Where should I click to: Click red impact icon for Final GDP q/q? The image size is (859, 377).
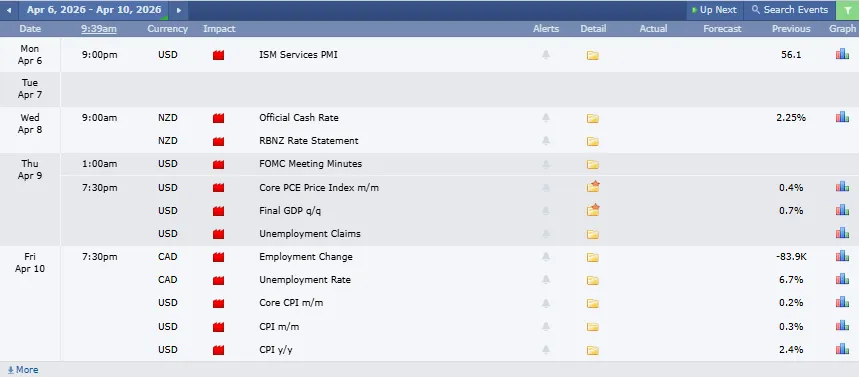(x=219, y=211)
